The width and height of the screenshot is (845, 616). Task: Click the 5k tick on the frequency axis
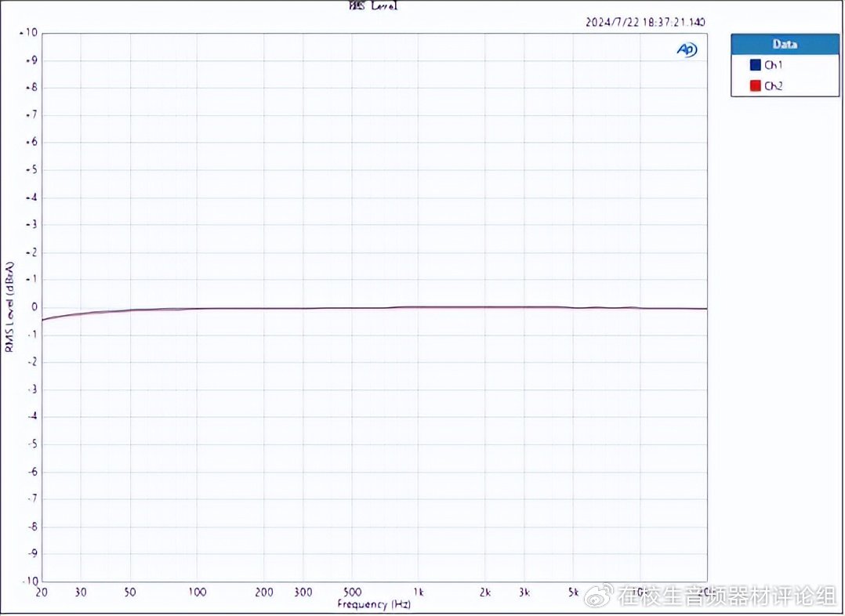[x=574, y=592]
